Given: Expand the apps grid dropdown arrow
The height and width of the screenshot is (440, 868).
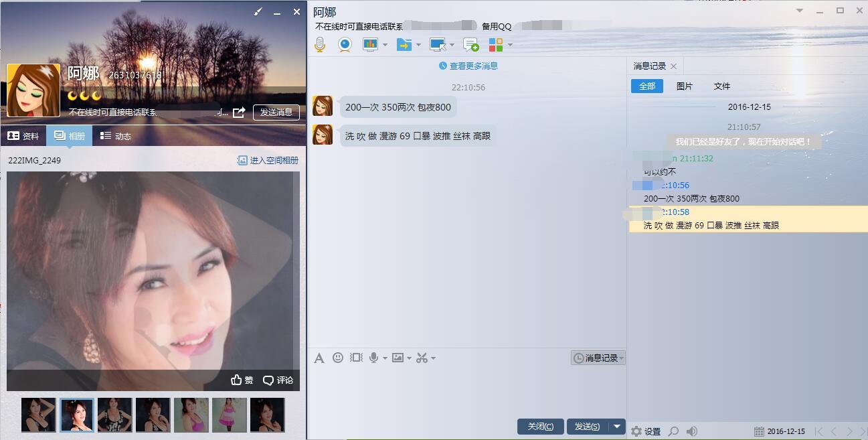Looking at the screenshot, I should (x=510, y=45).
